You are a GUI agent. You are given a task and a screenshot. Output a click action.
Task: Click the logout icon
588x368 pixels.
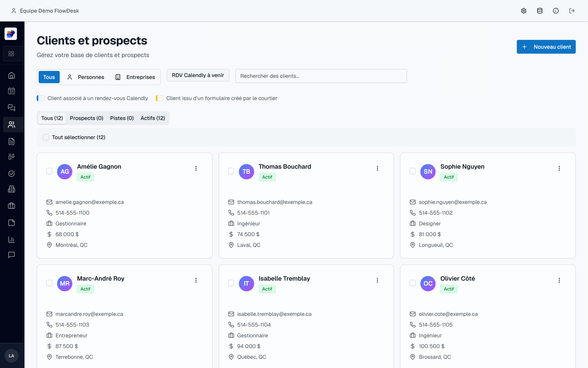(x=572, y=11)
